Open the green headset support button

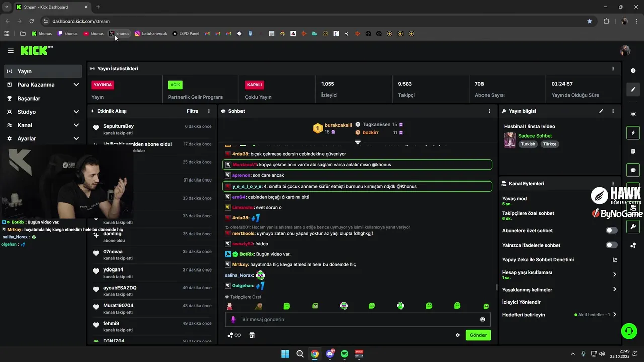[x=629, y=331]
